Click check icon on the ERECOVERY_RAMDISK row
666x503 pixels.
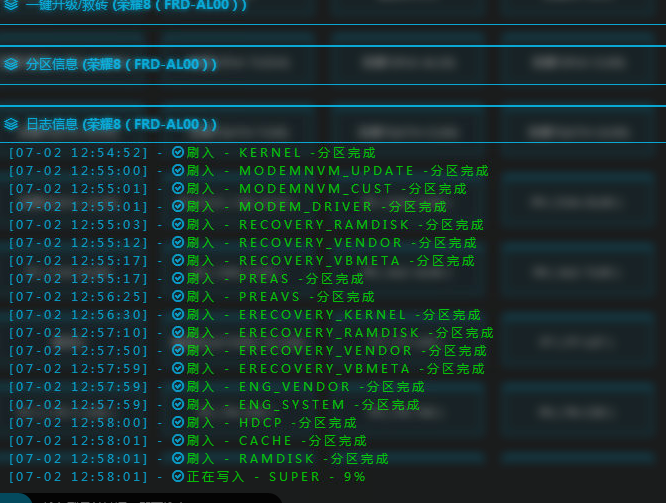pyautogui.click(x=178, y=332)
